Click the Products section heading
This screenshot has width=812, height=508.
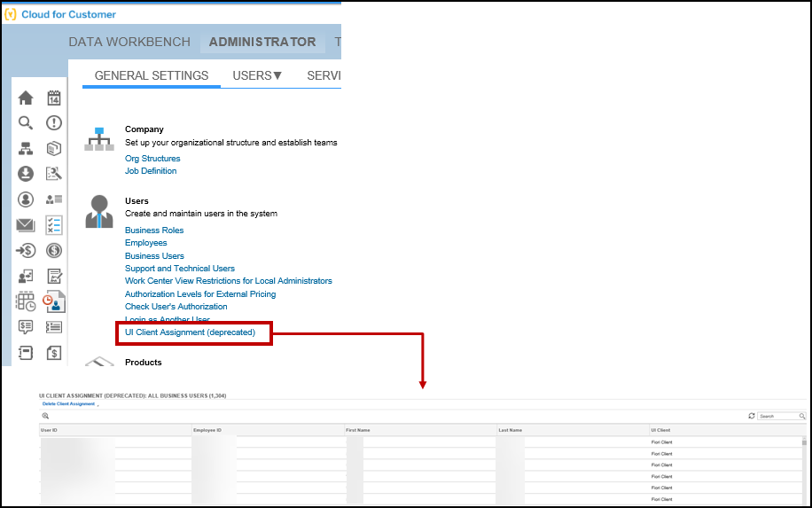[143, 363]
